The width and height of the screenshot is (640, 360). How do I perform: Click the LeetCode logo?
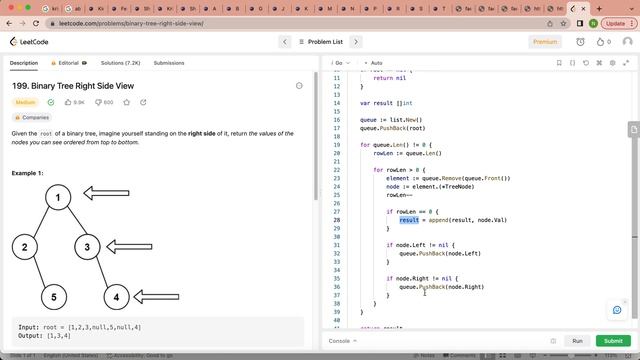click(29, 42)
